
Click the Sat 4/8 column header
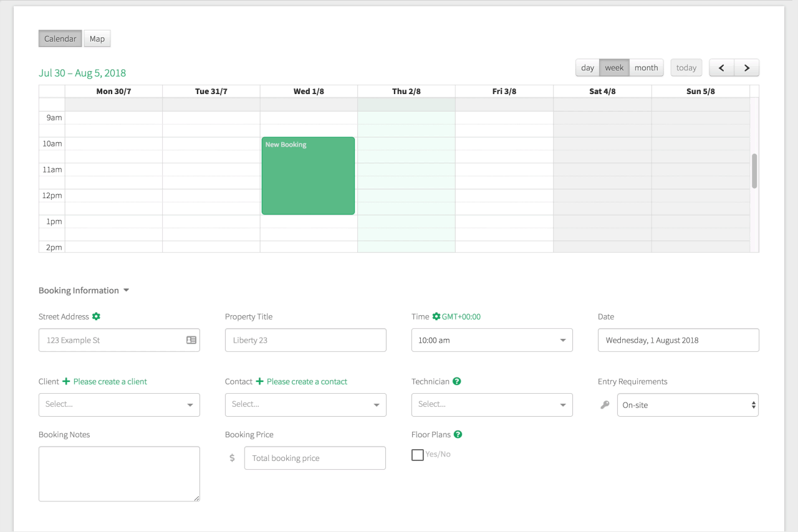pos(602,92)
